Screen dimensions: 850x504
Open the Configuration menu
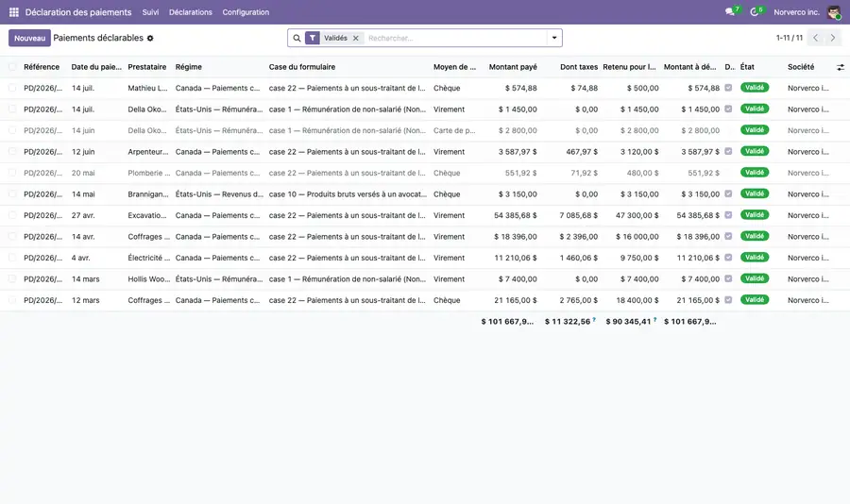(x=246, y=12)
